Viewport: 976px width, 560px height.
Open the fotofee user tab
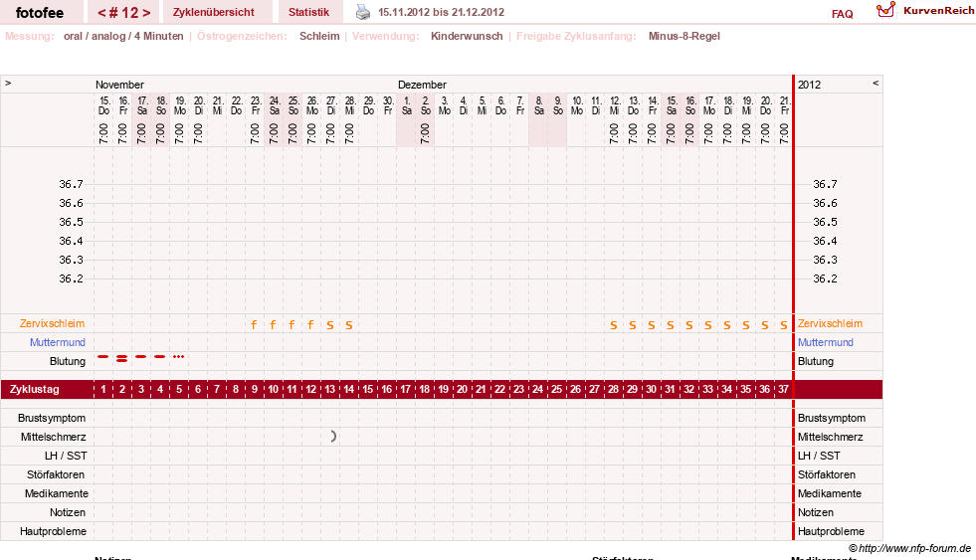[x=40, y=13]
